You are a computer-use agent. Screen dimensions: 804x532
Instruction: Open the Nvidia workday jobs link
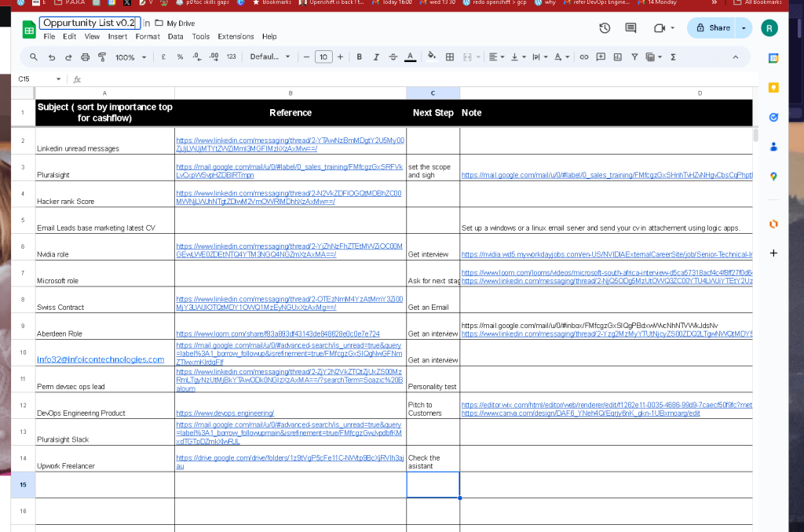pos(607,254)
